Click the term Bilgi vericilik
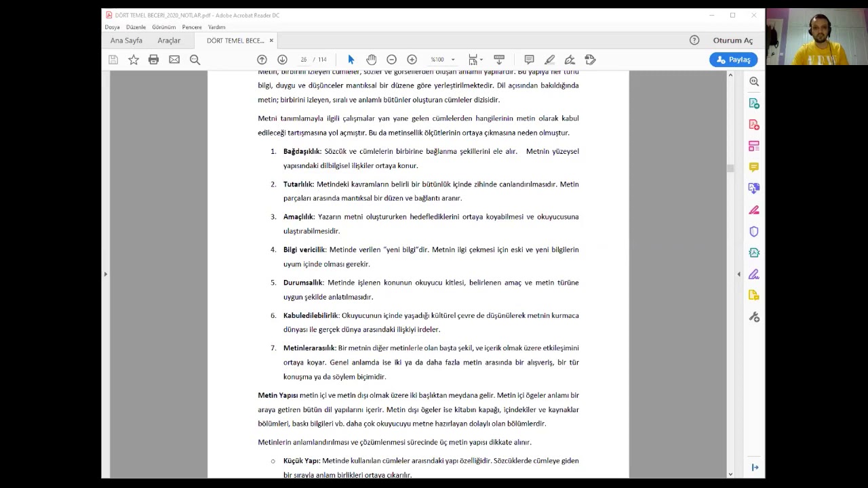Screen dimensions: 868x488 304,250
